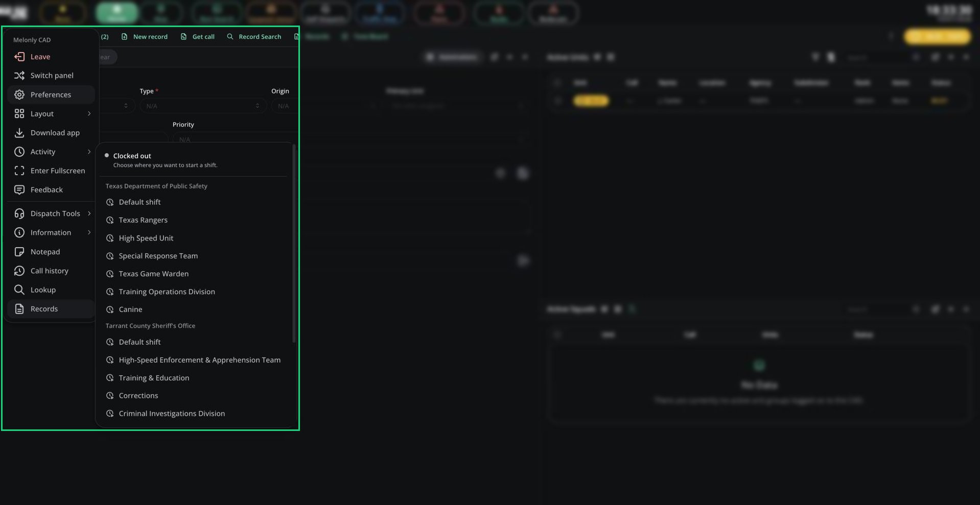The image size is (980, 505).
Task: Open Preferences from the menu
Action: pos(51,94)
